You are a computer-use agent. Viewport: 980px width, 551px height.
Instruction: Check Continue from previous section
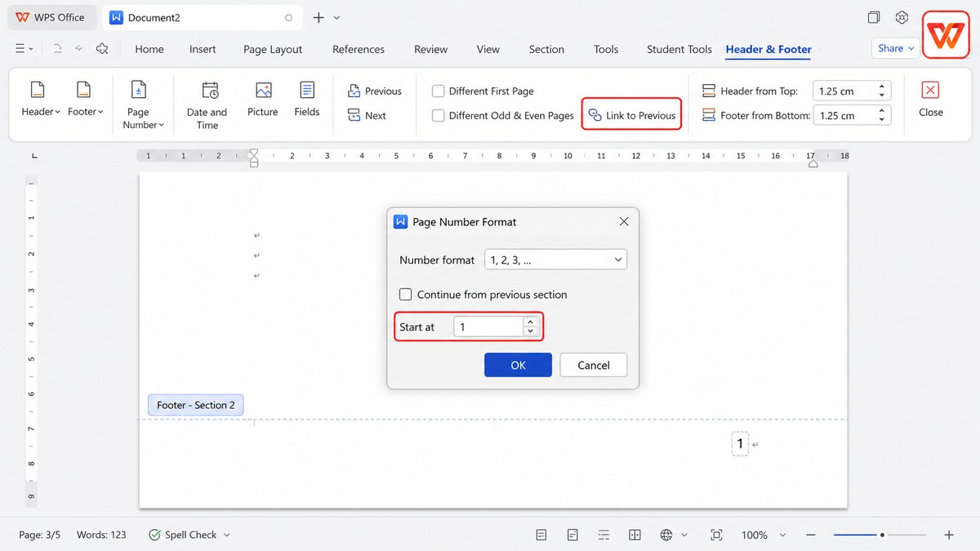pos(405,295)
